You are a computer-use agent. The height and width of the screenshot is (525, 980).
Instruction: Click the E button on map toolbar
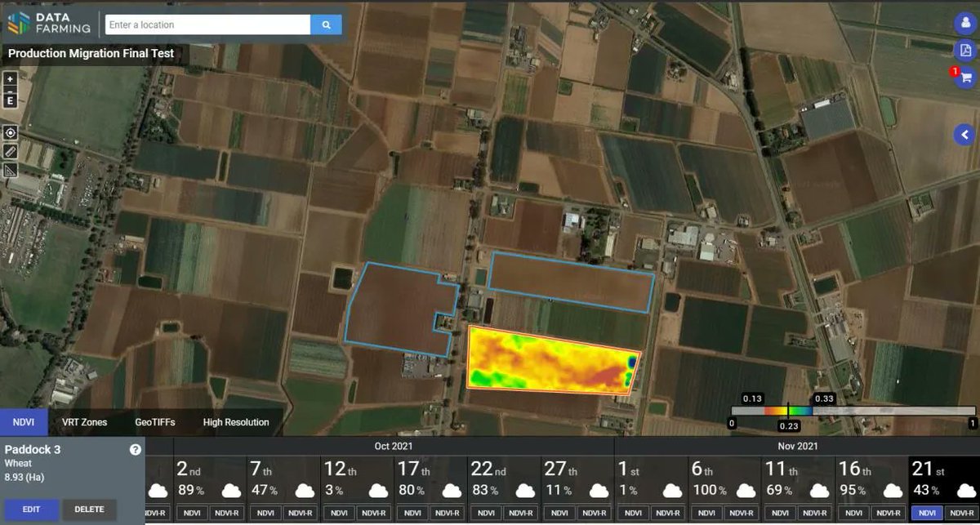click(x=10, y=100)
